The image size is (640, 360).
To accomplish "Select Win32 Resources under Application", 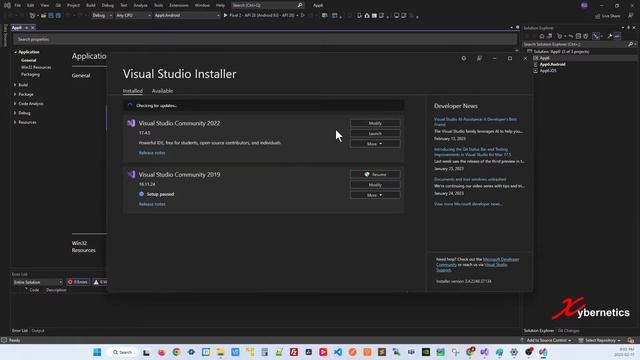I will [36, 67].
